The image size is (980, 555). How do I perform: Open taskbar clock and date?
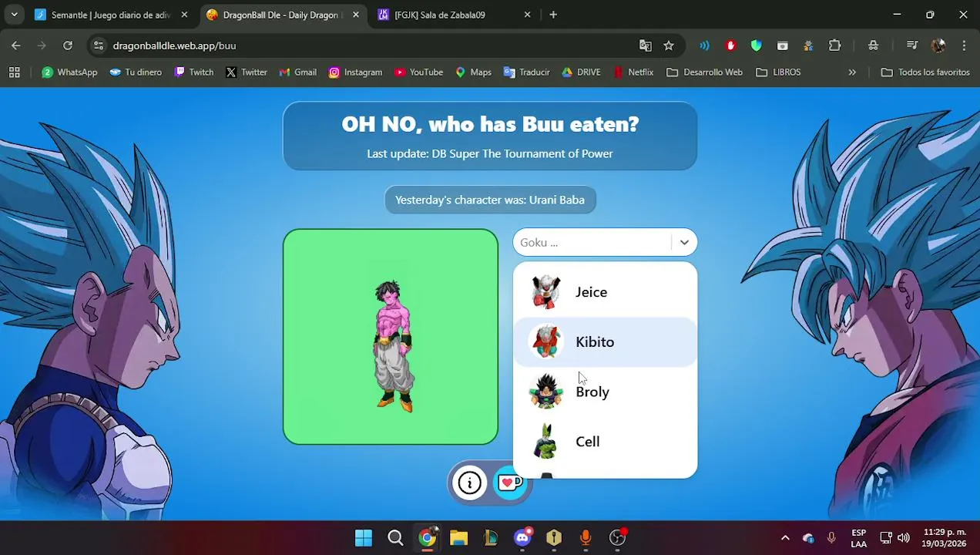(x=944, y=537)
